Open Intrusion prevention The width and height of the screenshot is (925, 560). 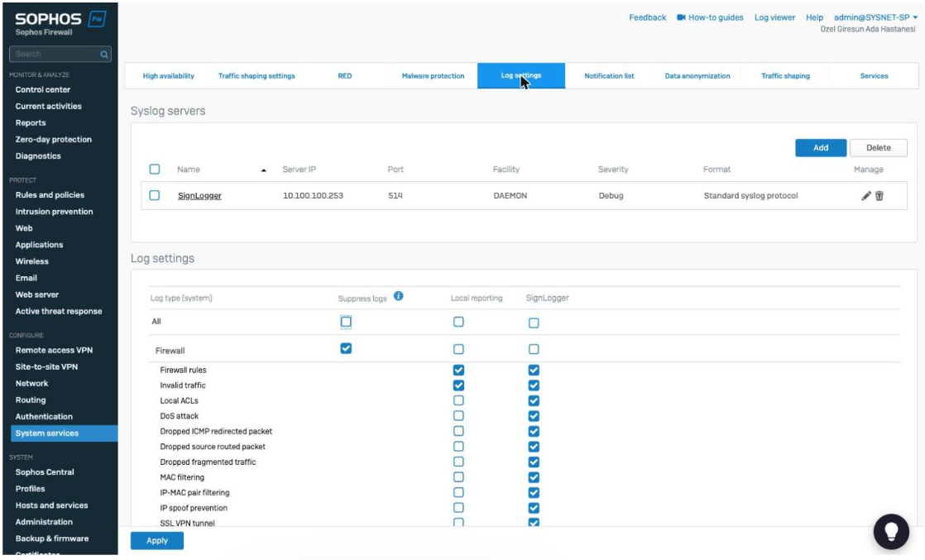(x=55, y=211)
